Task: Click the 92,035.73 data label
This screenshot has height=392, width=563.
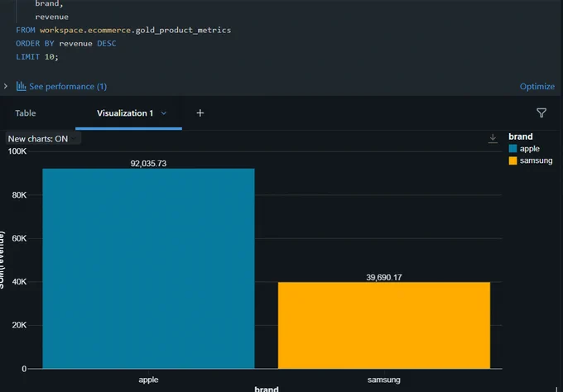Action: tap(148, 164)
